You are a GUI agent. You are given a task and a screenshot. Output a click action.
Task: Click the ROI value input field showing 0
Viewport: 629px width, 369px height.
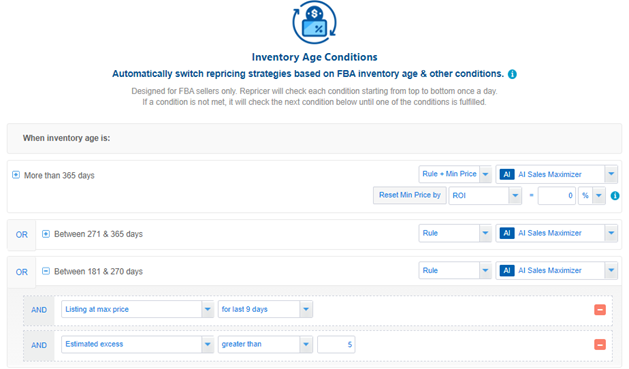tap(556, 196)
